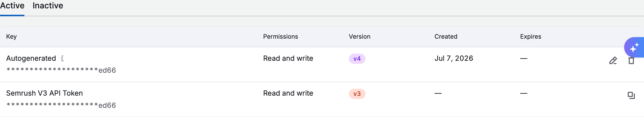Click the Version column header
The width and height of the screenshot is (644, 117).
click(x=360, y=37)
